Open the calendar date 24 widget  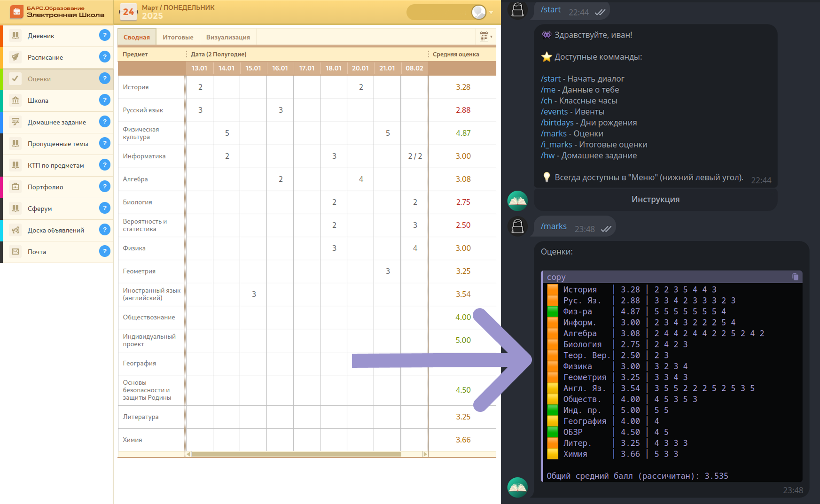tap(128, 12)
